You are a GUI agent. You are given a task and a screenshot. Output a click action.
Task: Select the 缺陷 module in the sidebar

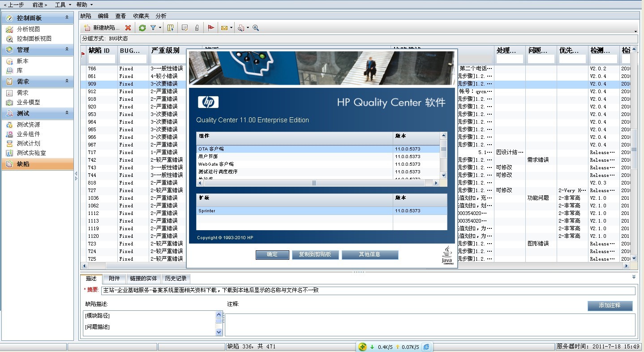tap(38, 164)
